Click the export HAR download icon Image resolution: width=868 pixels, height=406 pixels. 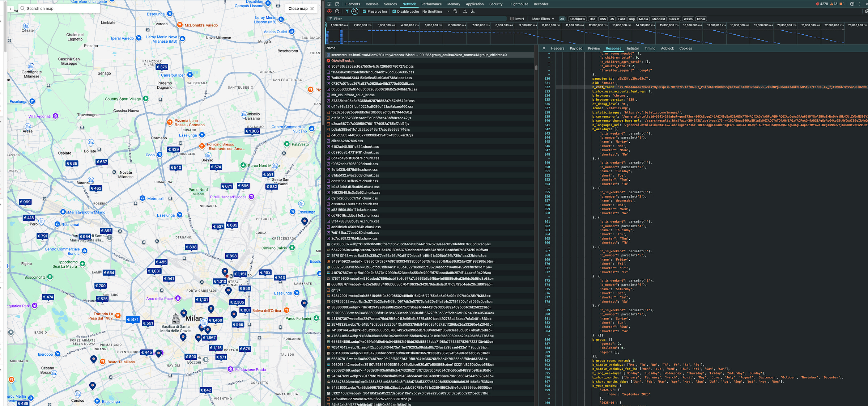coord(473,12)
